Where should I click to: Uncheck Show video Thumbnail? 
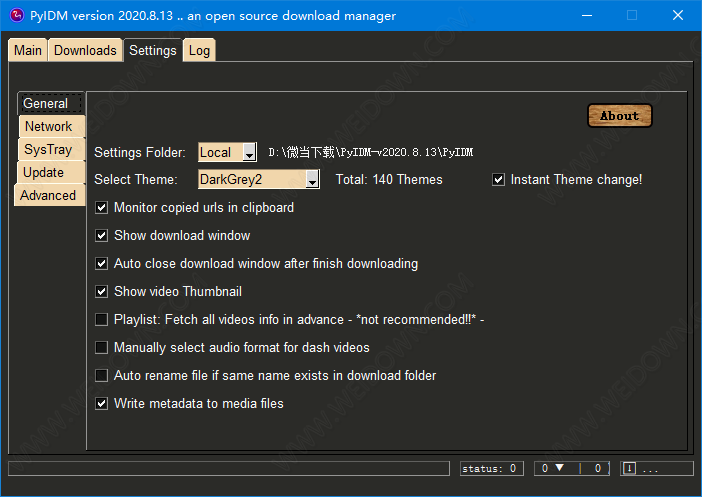102,291
